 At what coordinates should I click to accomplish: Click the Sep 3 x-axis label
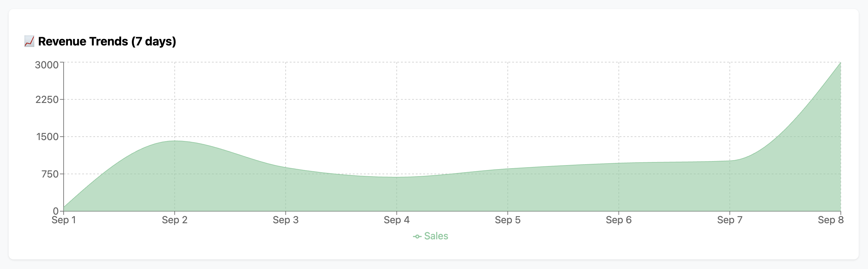tap(285, 220)
